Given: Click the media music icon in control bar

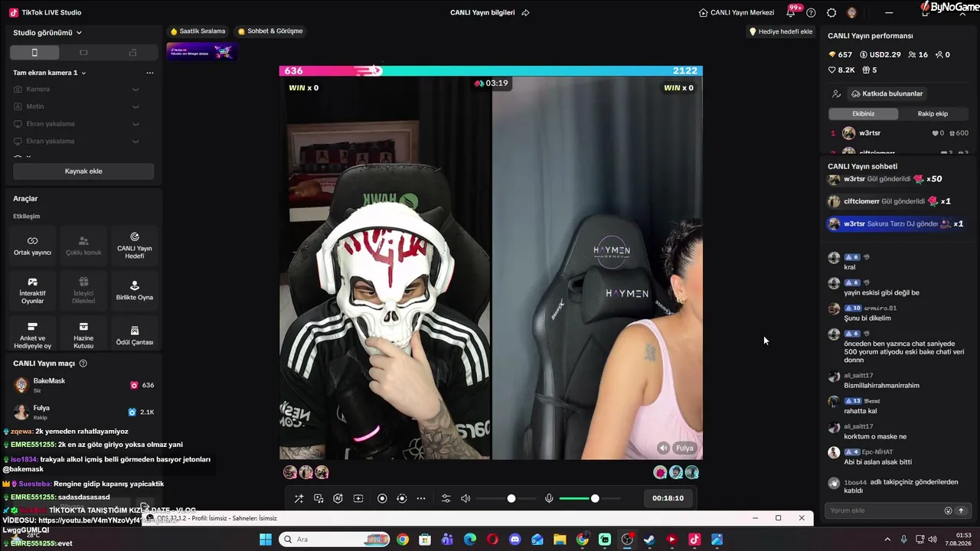Looking at the screenshot, I should point(318,498).
